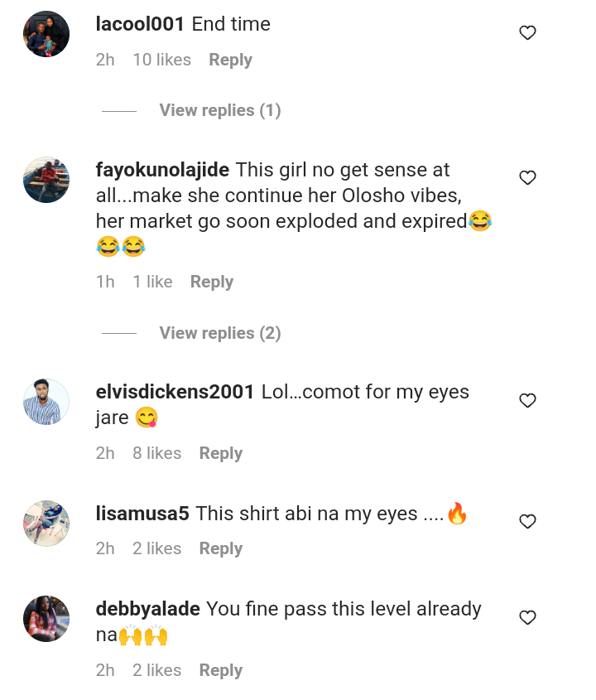Viewport: 596px width, 700px height.
Task: Like debbyalade's comment
Action: click(x=527, y=618)
